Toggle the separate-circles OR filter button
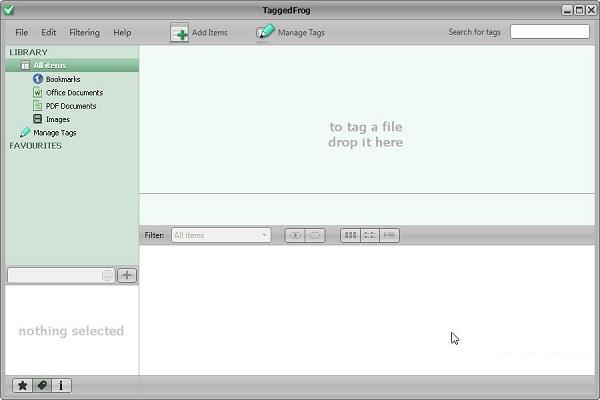The width and height of the screenshot is (600, 400). (x=315, y=235)
